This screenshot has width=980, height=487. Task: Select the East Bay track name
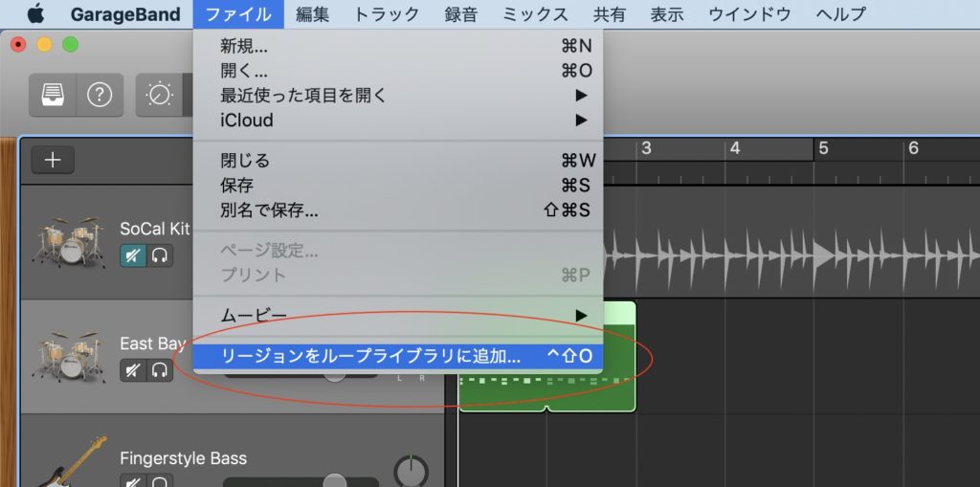[154, 343]
